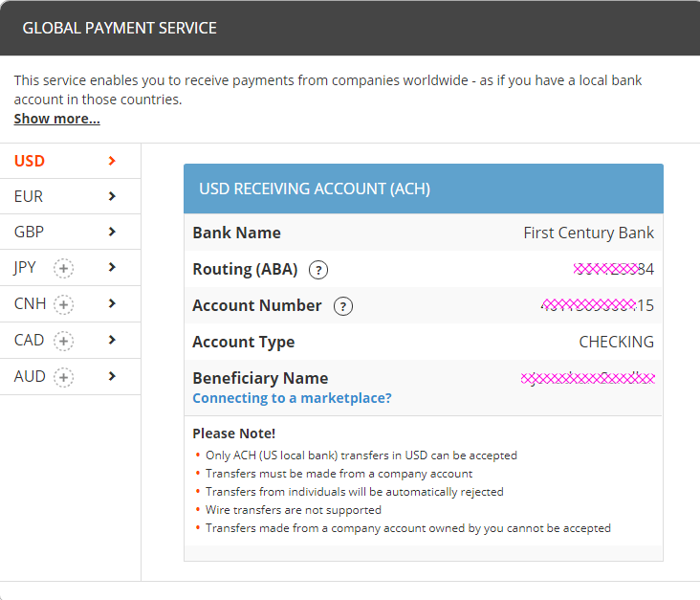
Task: Click the Routing (ABA) label
Action: 245,270
